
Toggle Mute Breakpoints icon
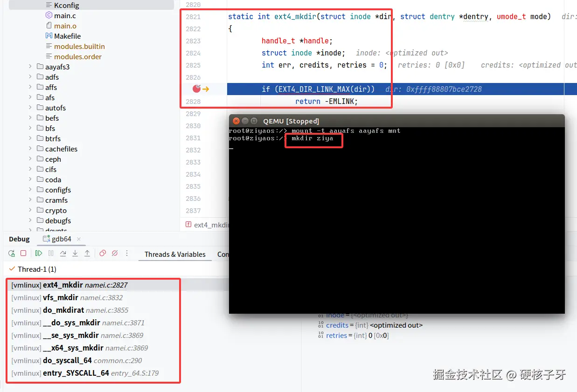point(115,254)
